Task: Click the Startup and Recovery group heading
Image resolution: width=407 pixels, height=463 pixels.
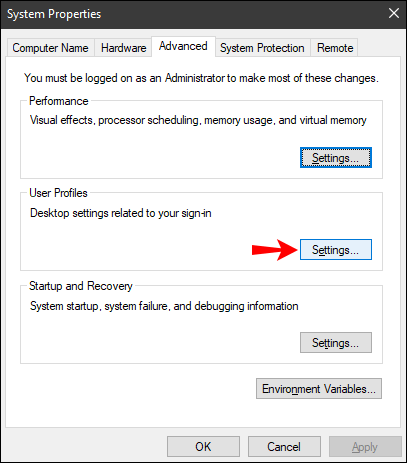Action: (81, 286)
